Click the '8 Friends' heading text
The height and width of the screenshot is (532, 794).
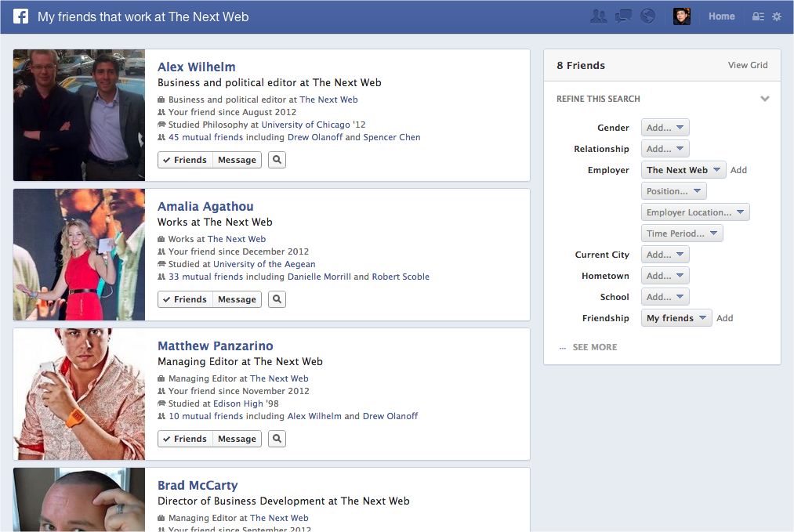click(x=581, y=65)
